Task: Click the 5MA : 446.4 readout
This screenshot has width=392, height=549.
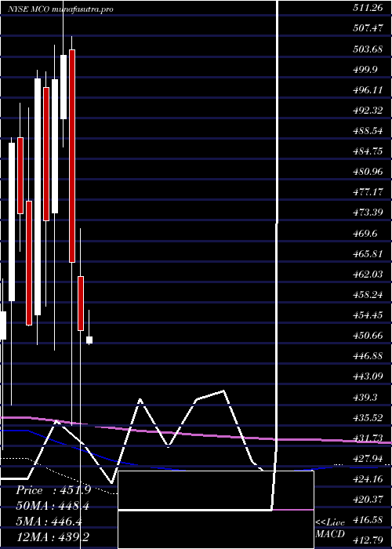Action: (x=49, y=522)
